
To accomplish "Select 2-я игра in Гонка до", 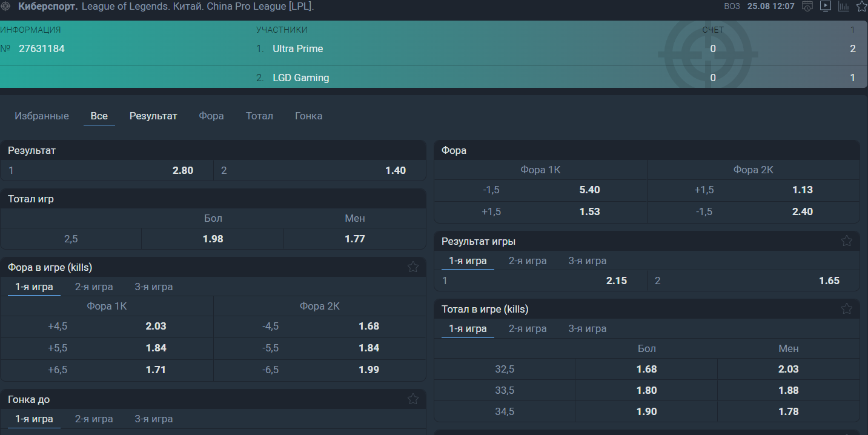I will pyautogui.click(x=94, y=419).
